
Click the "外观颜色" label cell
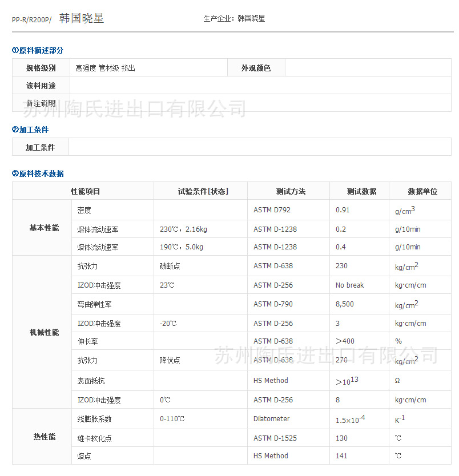click(x=256, y=68)
